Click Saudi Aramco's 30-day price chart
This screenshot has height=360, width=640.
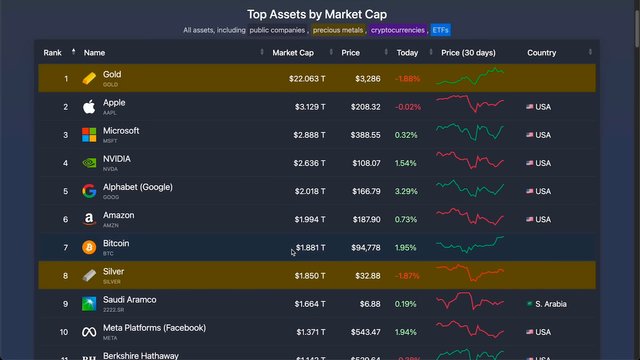[x=470, y=301]
